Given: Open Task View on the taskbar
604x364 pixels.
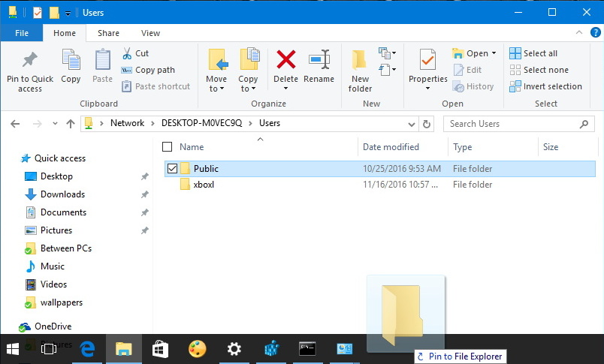Looking at the screenshot, I should pos(49,349).
